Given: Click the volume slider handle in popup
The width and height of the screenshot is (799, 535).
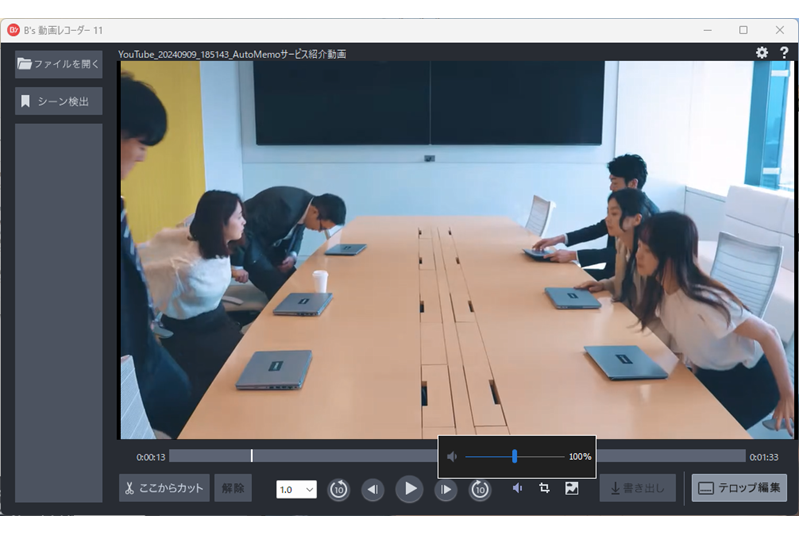Looking at the screenshot, I should [514, 456].
